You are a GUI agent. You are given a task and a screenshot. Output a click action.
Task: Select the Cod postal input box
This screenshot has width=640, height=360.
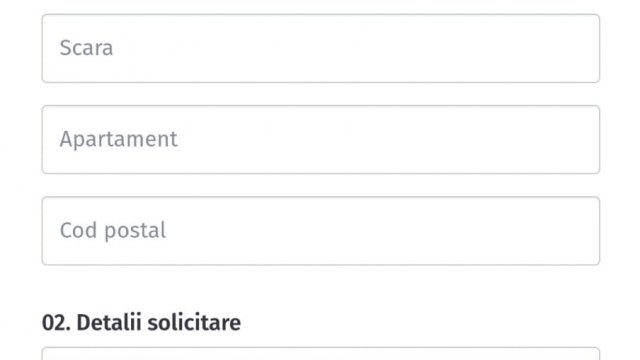coord(321,231)
